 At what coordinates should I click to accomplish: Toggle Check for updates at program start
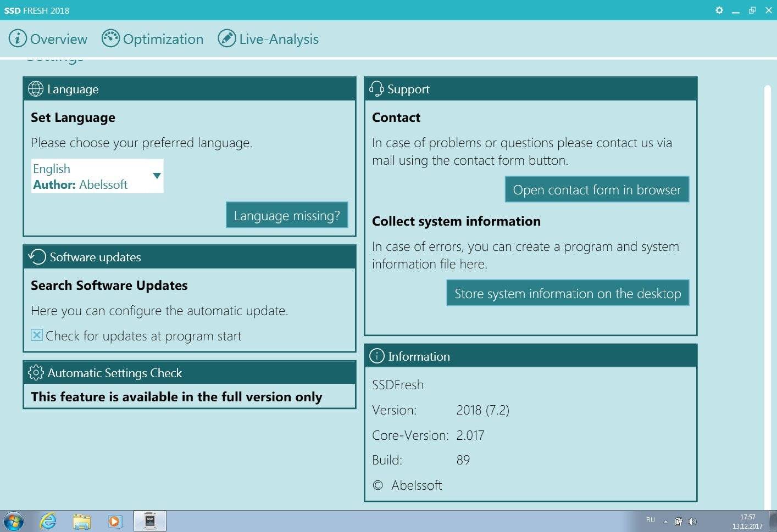pos(37,335)
